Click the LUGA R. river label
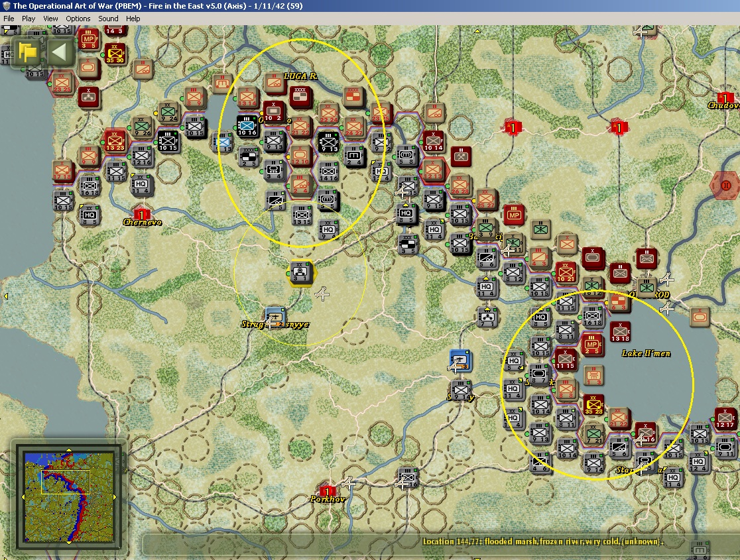The height and width of the screenshot is (560, 740). [300, 76]
